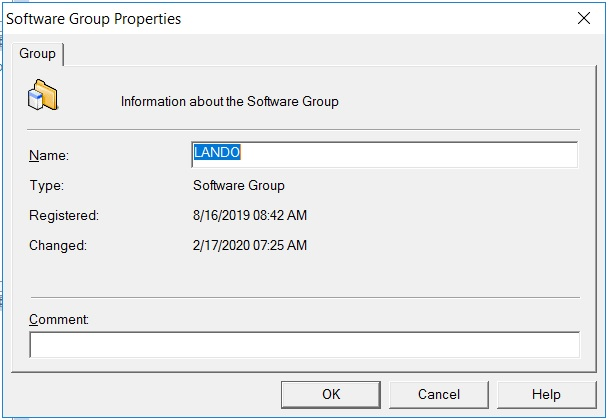Image resolution: width=609 pixels, height=420 pixels.
Task: Switch to the Group tab
Action: (x=38, y=53)
